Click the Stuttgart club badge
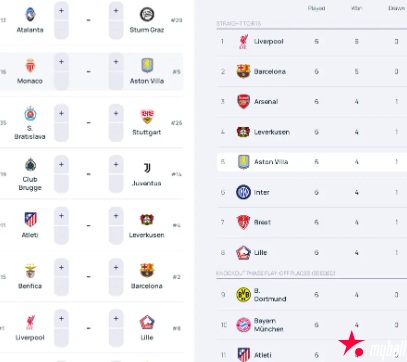Image resolution: width=407 pixels, height=362 pixels. pyautogui.click(x=147, y=117)
